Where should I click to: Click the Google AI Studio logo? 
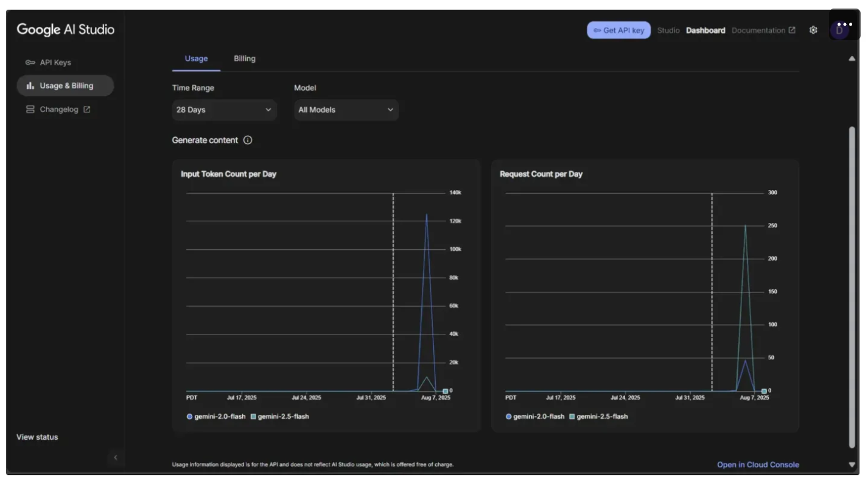pos(66,30)
